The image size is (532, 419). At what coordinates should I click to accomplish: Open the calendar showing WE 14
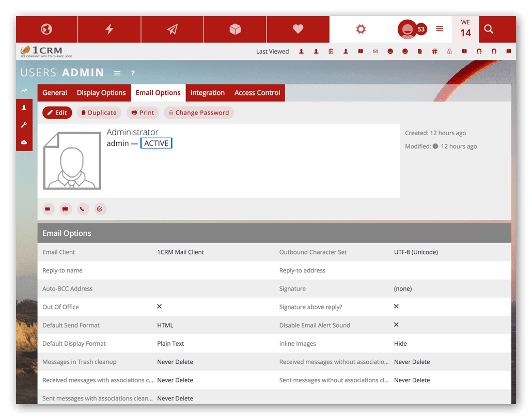(465, 29)
